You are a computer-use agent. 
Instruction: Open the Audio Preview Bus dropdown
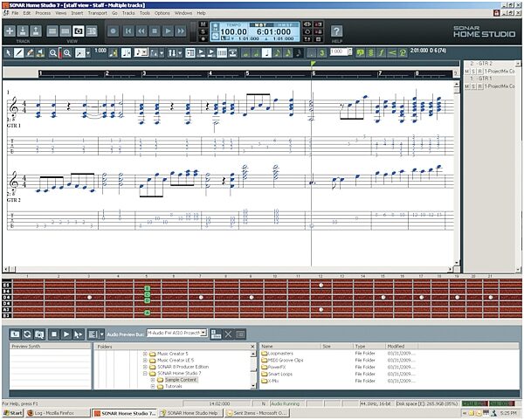[203, 333]
